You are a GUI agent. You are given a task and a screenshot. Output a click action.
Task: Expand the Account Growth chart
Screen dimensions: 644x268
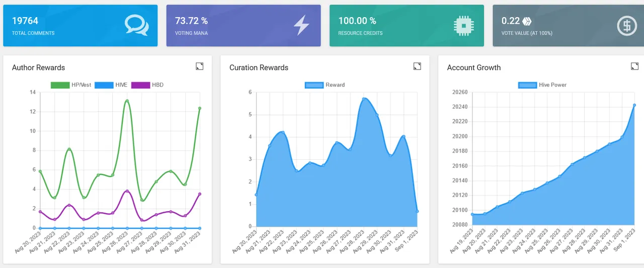click(x=634, y=66)
